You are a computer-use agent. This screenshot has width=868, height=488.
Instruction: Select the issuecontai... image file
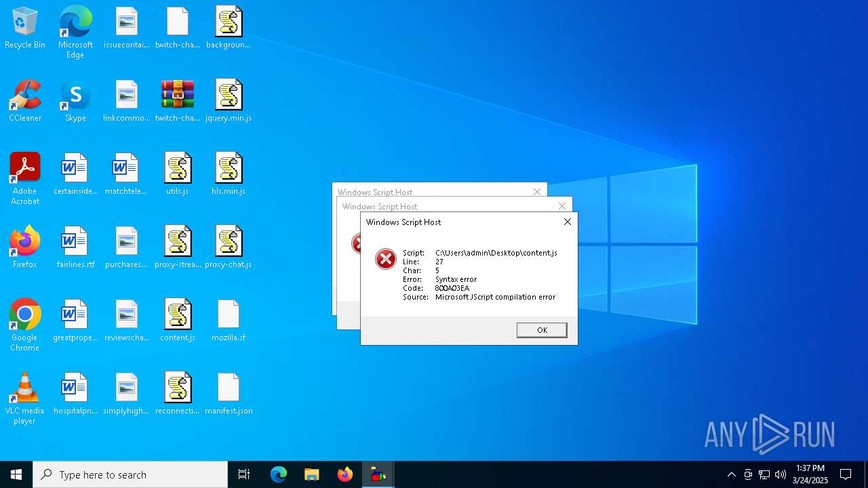[x=126, y=28]
